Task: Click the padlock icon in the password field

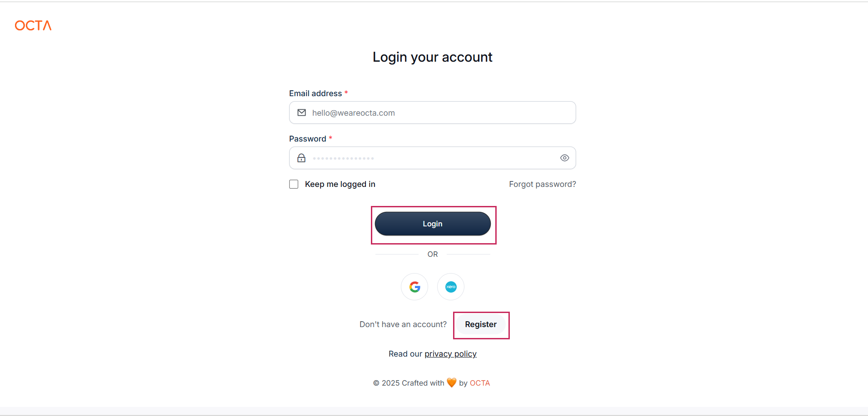Action: pyautogui.click(x=301, y=158)
